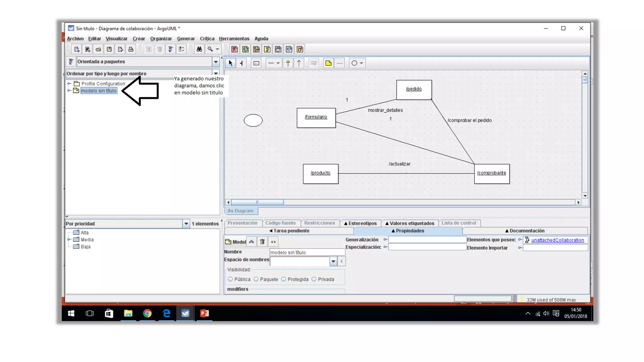The width and height of the screenshot is (644, 362).
Task: Select the arrow pointer tool
Action: point(230,63)
